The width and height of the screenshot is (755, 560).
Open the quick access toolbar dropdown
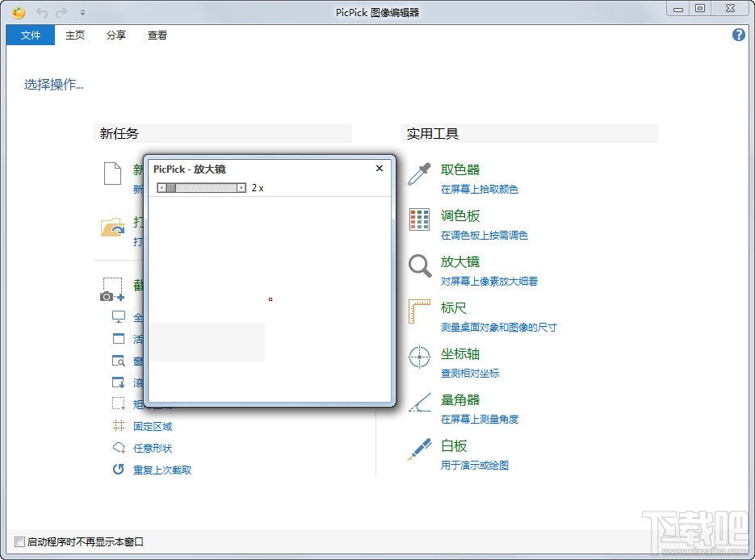point(82,12)
